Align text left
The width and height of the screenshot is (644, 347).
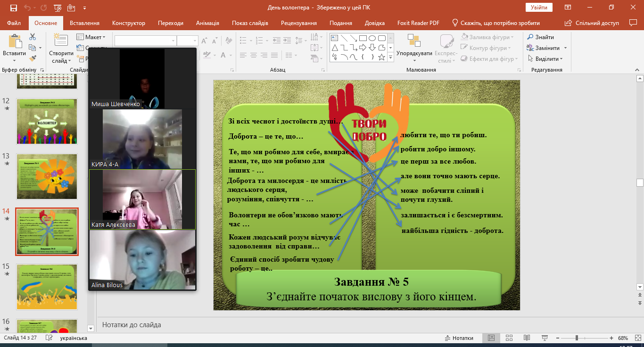(x=243, y=55)
